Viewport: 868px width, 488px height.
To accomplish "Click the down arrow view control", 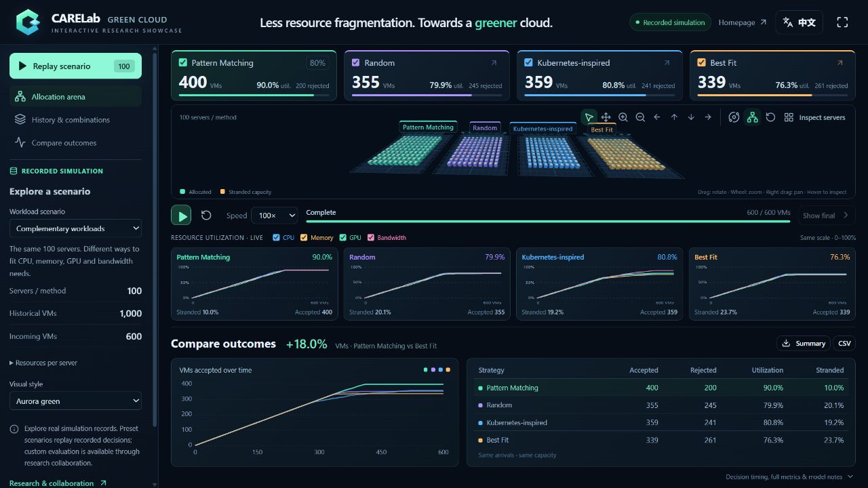I will [691, 117].
